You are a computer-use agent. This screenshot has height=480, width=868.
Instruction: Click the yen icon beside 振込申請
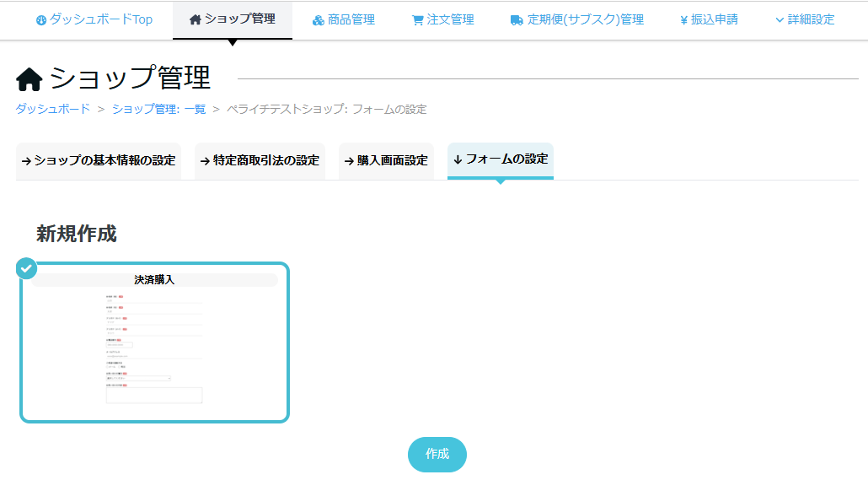683,20
